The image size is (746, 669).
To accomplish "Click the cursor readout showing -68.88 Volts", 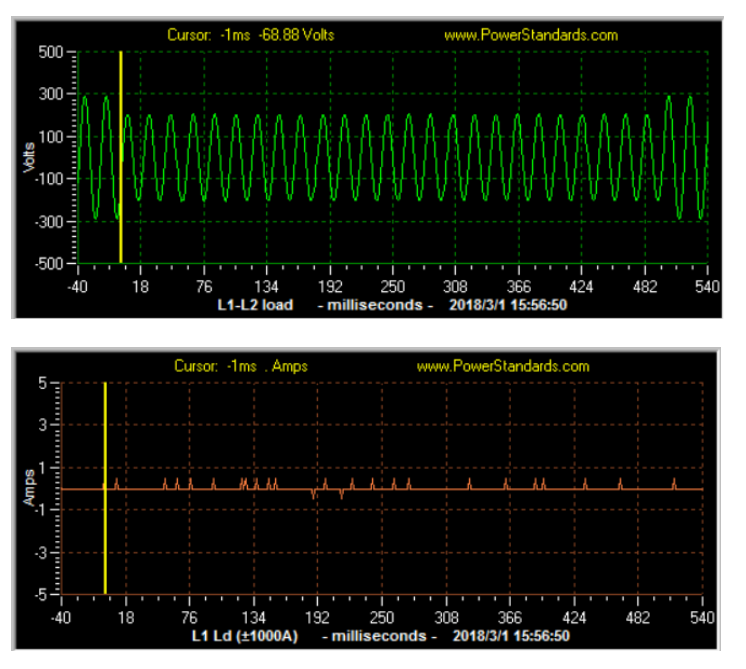I will (251, 35).
